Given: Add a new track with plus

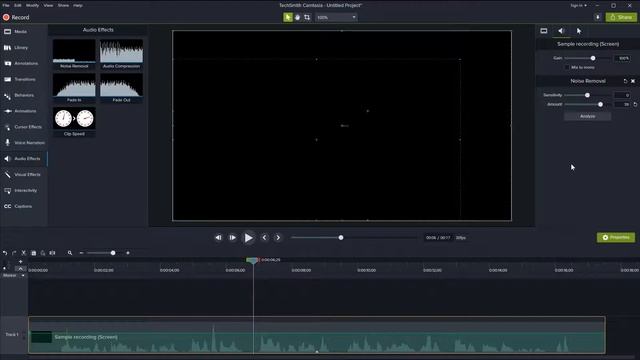Looking at the screenshot, I should [x=20, y=262].
